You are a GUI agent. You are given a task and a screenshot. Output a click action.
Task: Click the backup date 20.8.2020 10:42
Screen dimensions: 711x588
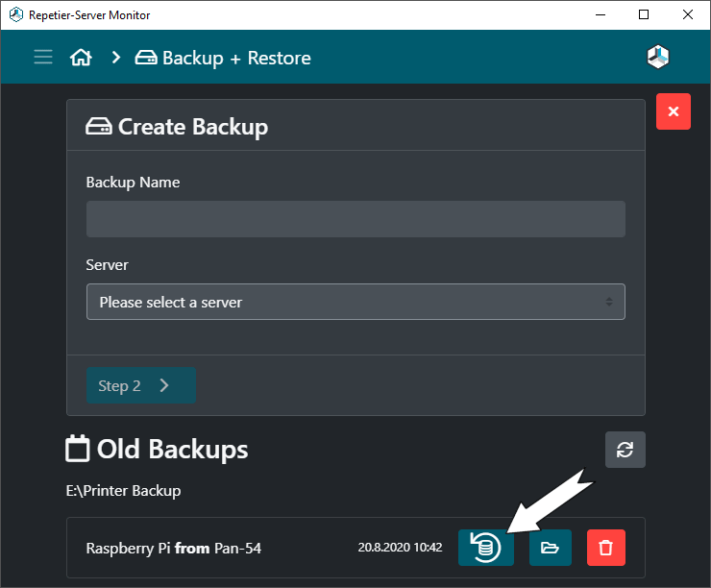400,548
